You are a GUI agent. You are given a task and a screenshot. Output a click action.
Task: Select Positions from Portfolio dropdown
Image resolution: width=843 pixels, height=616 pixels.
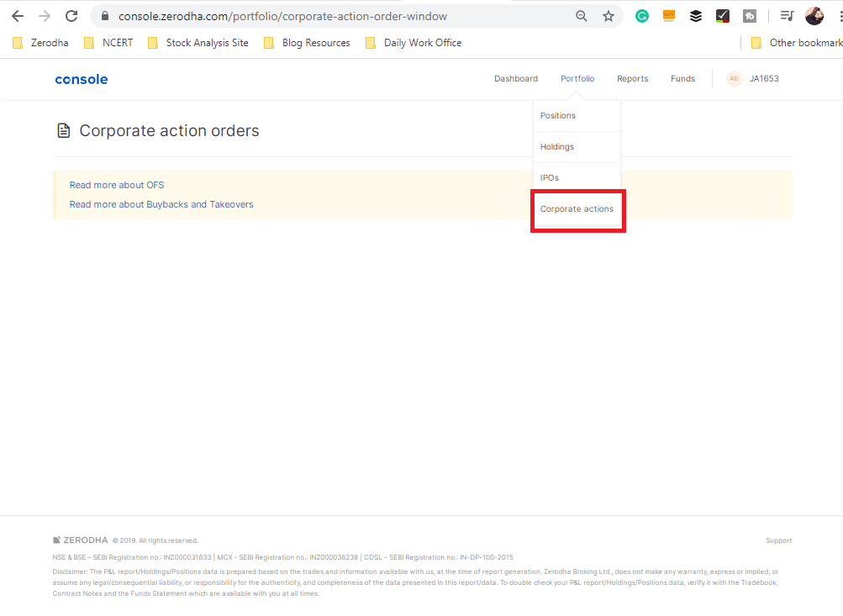click(x=577, y=116)
